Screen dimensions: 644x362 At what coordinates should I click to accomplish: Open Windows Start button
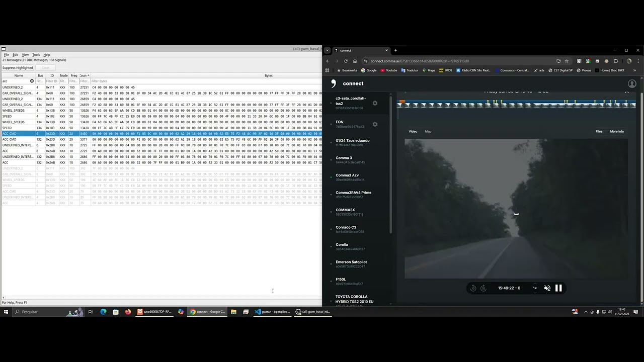[6, 312]
